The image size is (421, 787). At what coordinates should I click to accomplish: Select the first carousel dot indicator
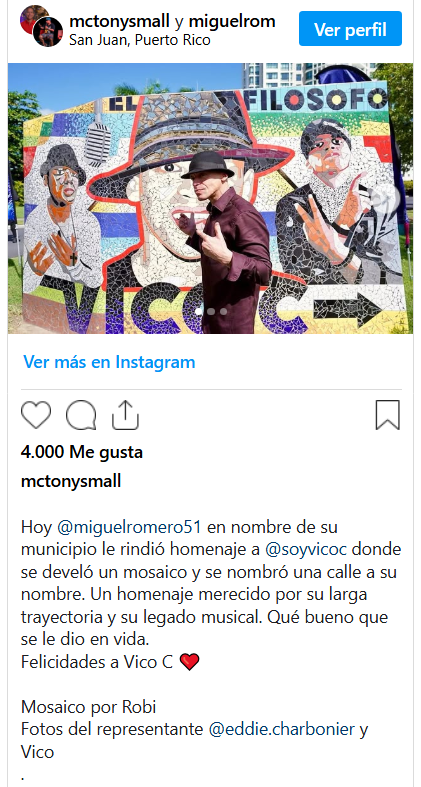(199, 312)
